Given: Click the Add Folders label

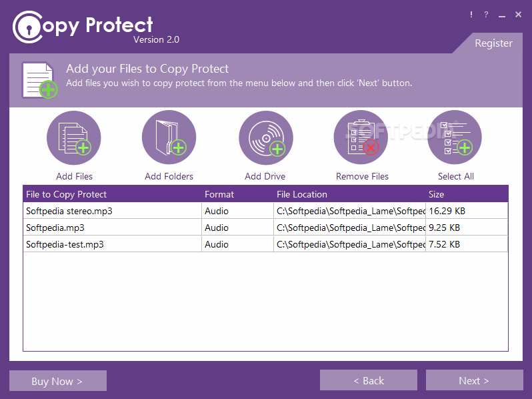Looking at the screenshot, I should (169, 176).
